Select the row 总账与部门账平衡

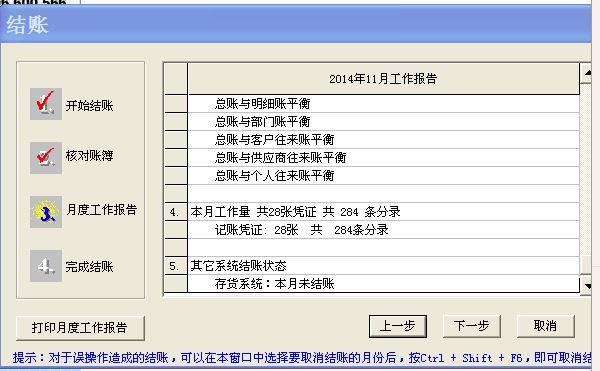tap(383, 122)
